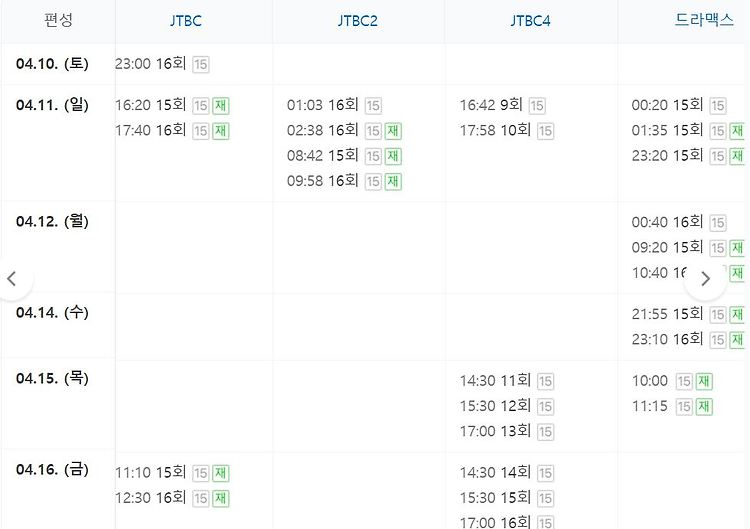The width and height of the screenshot is (750, 529).
Task: Click the green 재 badge at 10:00
Action: (x=704, y=382)
